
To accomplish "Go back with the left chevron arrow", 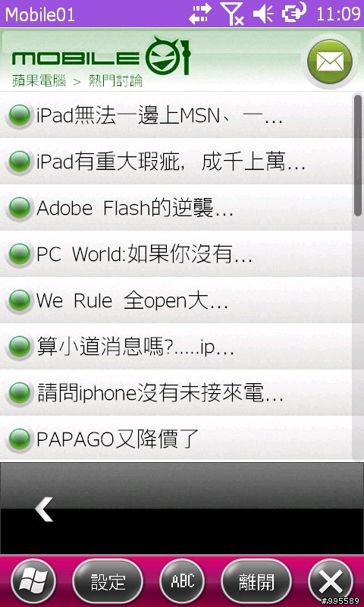I will 44,509.
